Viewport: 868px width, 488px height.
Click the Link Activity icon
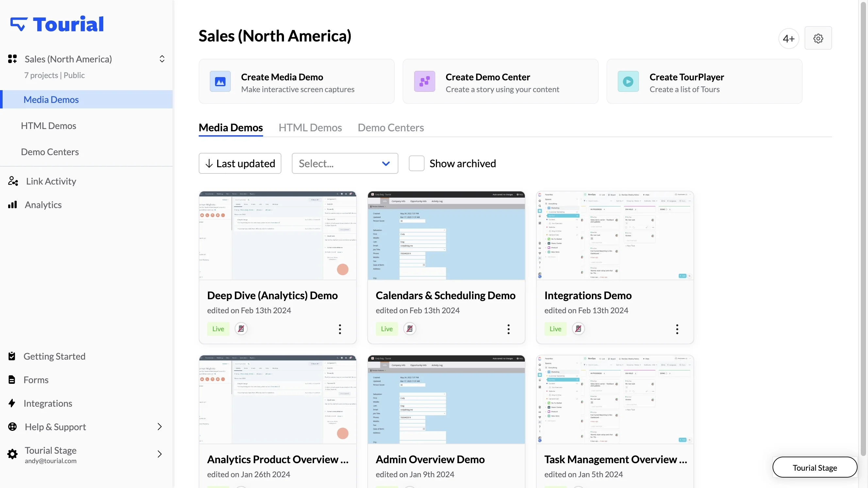pyautogui.click(x=13, y=181)
